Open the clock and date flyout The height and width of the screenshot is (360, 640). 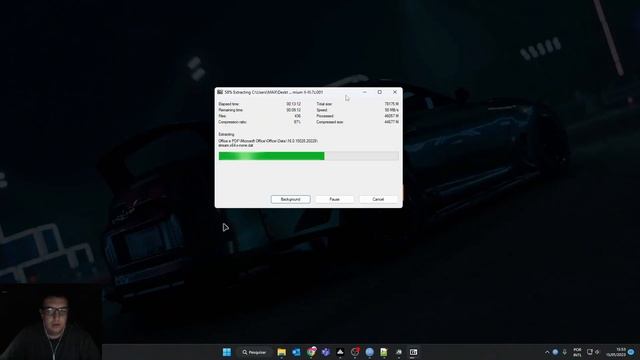tap(616, 352)
